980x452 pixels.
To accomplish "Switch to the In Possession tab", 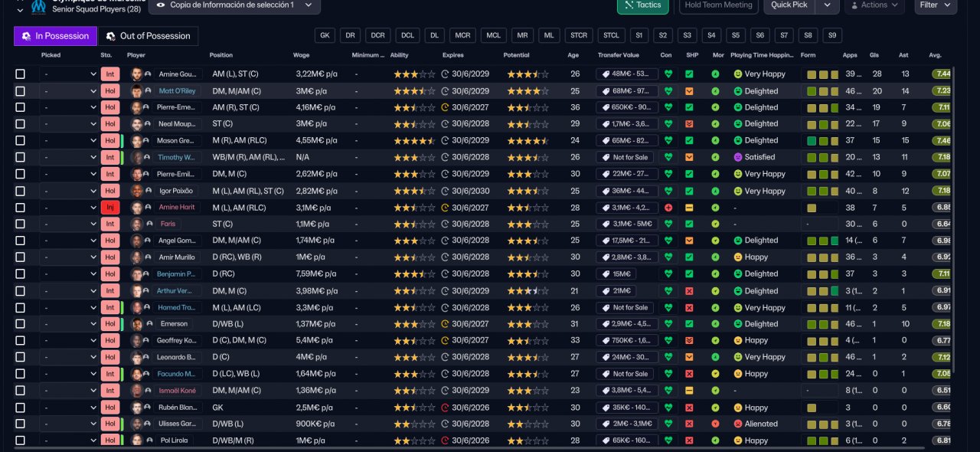I will 56,36.
